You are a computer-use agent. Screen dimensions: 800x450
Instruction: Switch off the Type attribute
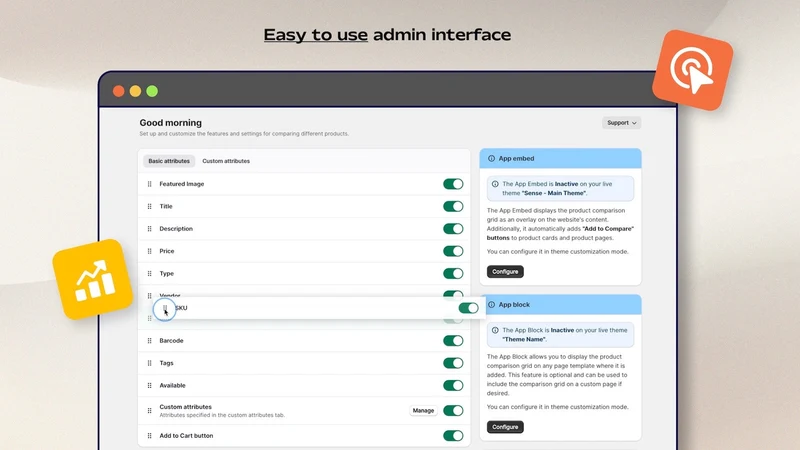pyautogui.click(x=453, y=273)
